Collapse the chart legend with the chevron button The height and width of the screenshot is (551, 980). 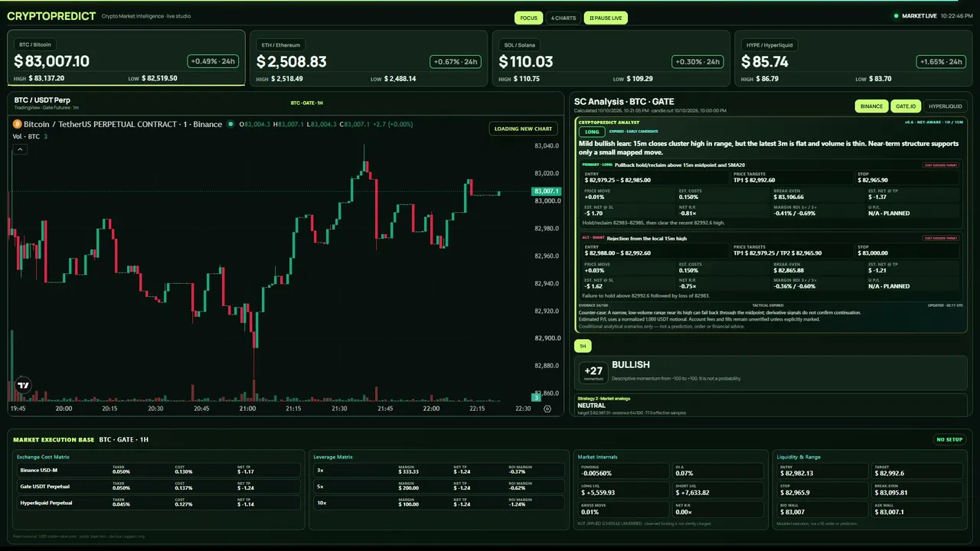click(x=21, y=149)
